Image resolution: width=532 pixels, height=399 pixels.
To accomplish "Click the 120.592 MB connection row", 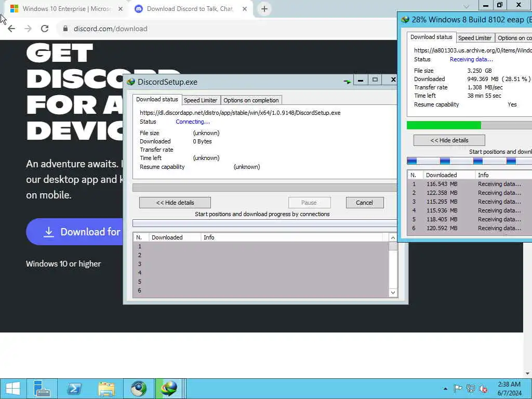I will click(x=470, y=228).
